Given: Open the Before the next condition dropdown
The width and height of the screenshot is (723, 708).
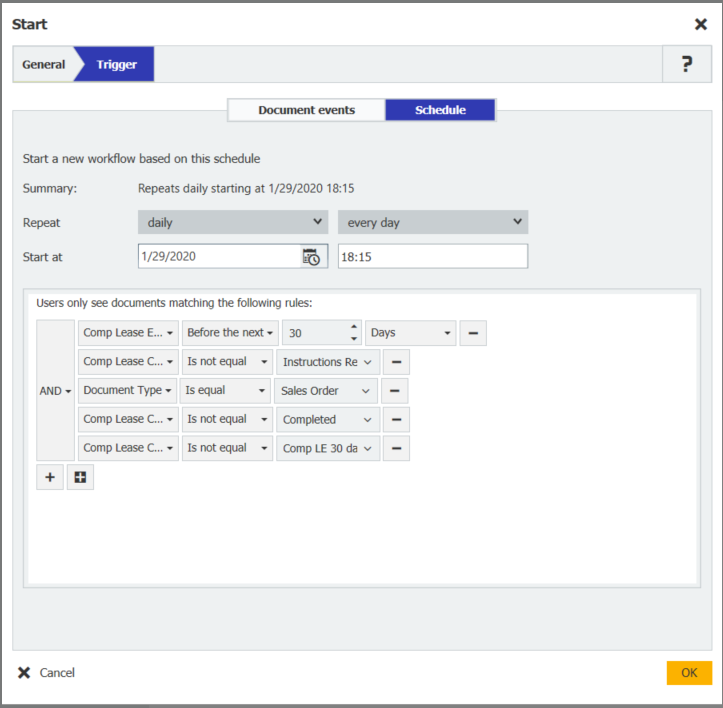Looking at the screenshot, I should click(230, 333).
